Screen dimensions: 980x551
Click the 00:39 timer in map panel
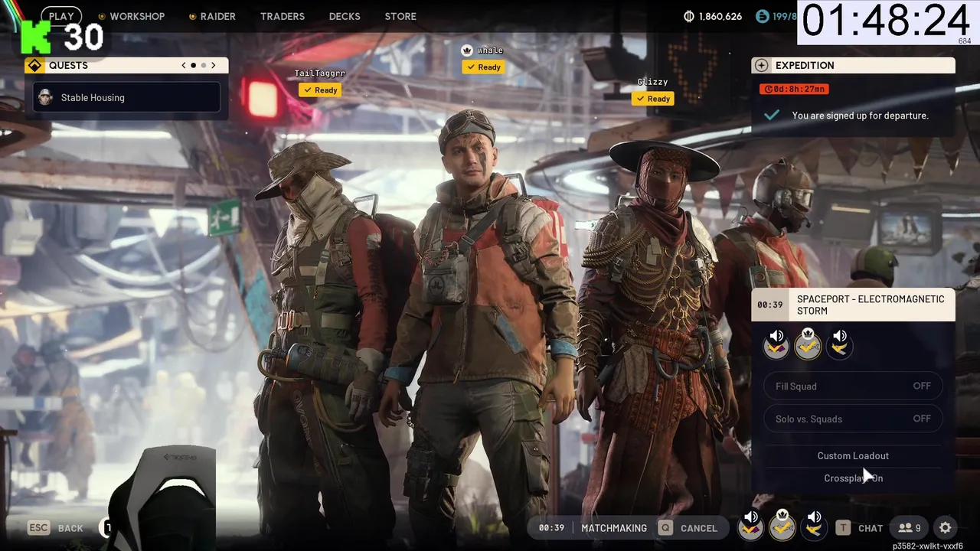769,305
